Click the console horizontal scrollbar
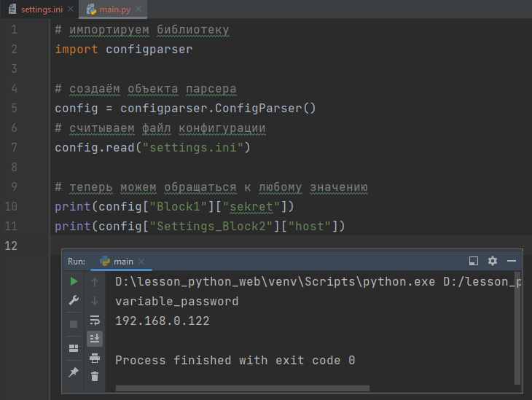532x400 pixels. (242, 388)
